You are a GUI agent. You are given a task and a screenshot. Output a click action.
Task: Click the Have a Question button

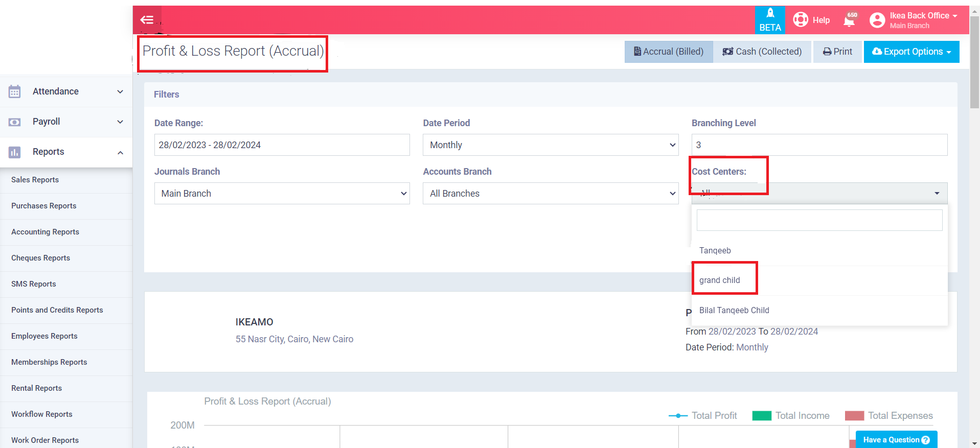pos(896,440)
